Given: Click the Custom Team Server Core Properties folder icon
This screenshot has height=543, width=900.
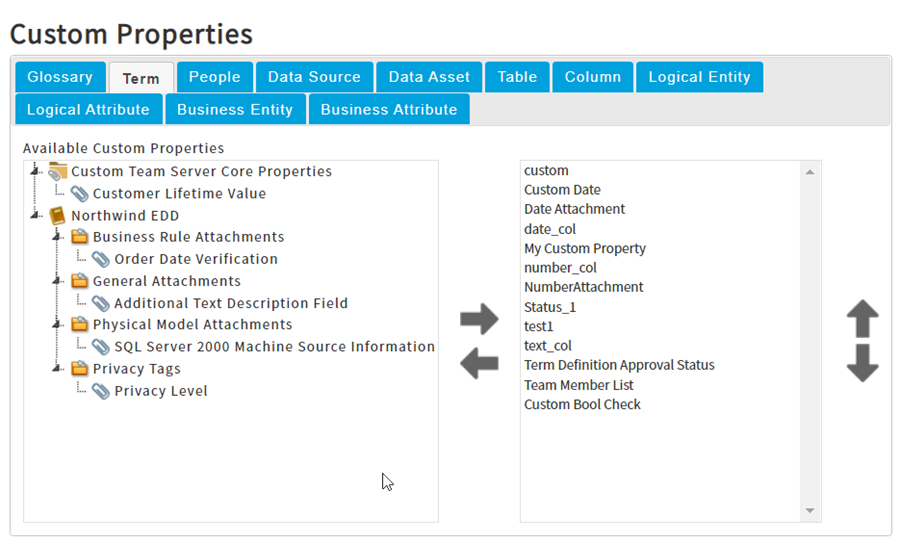Looking at the screenshot, I should (57, 171).
